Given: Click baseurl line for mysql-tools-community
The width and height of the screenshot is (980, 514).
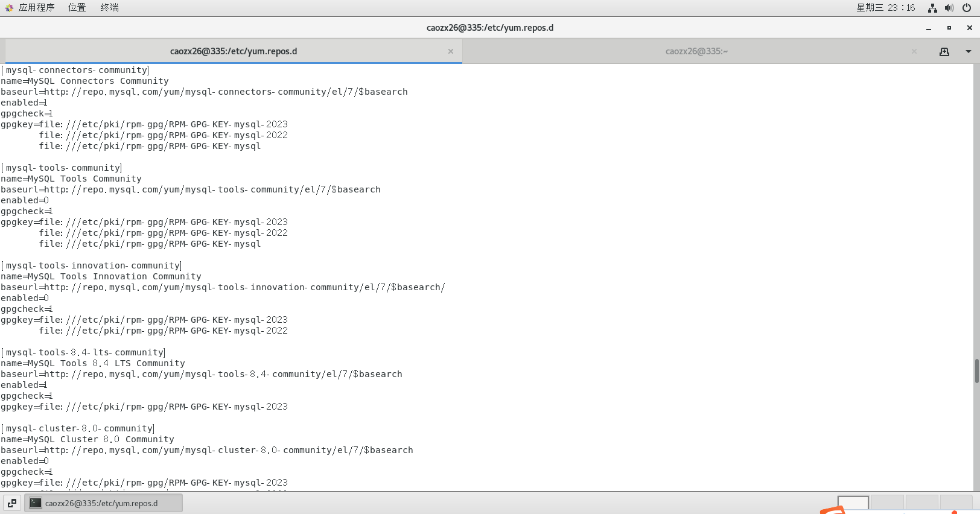Looking at the screenshot, I should (x=191, y=189).
